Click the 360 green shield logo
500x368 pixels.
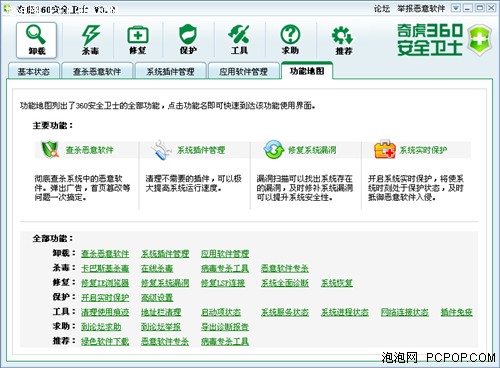[x=479, y=40]
